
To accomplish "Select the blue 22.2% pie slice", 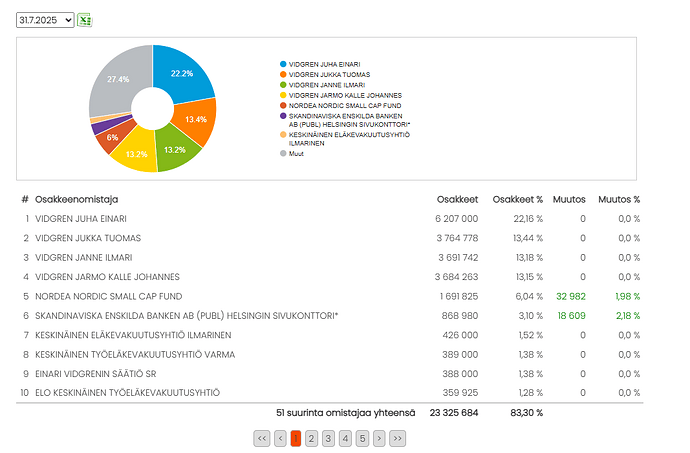I will [181, 74].
